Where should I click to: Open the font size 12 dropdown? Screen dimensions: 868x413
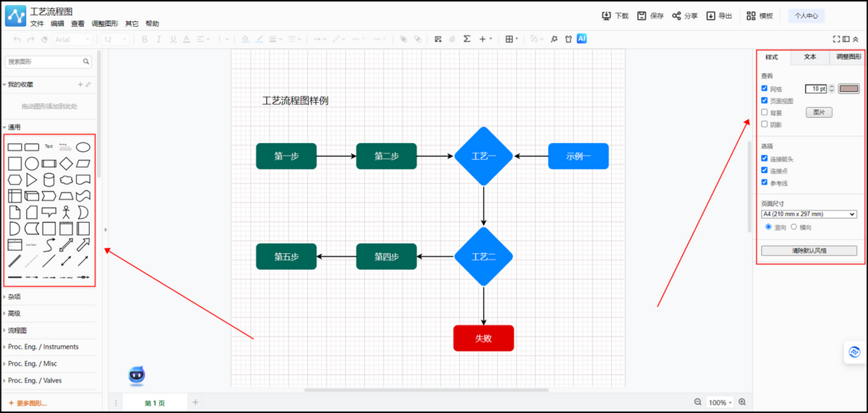[114, 39]
